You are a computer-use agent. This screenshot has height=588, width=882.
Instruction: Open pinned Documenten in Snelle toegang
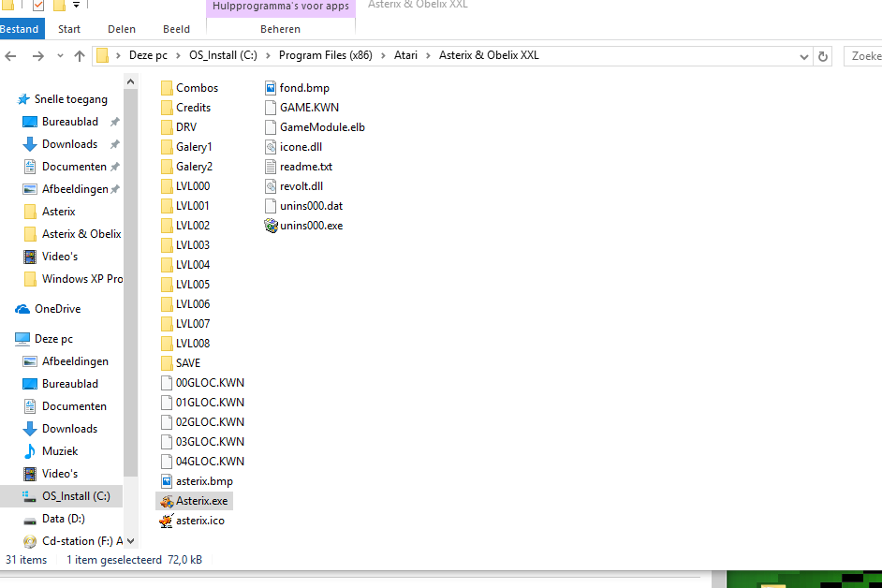point(74,167)
